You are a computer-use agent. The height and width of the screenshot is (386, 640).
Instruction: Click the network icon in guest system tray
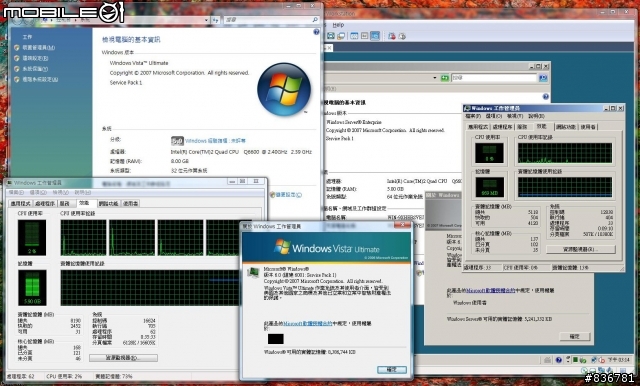pos(594,360)
